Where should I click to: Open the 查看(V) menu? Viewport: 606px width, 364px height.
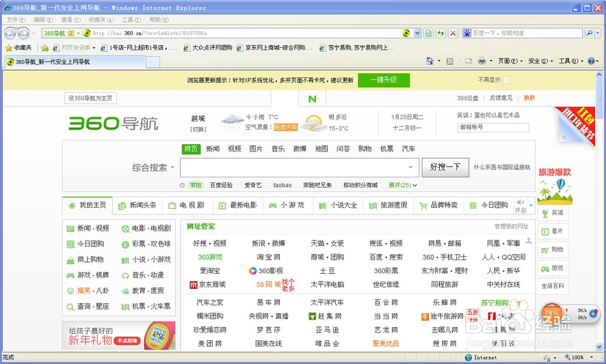click(x=71, y=20)
